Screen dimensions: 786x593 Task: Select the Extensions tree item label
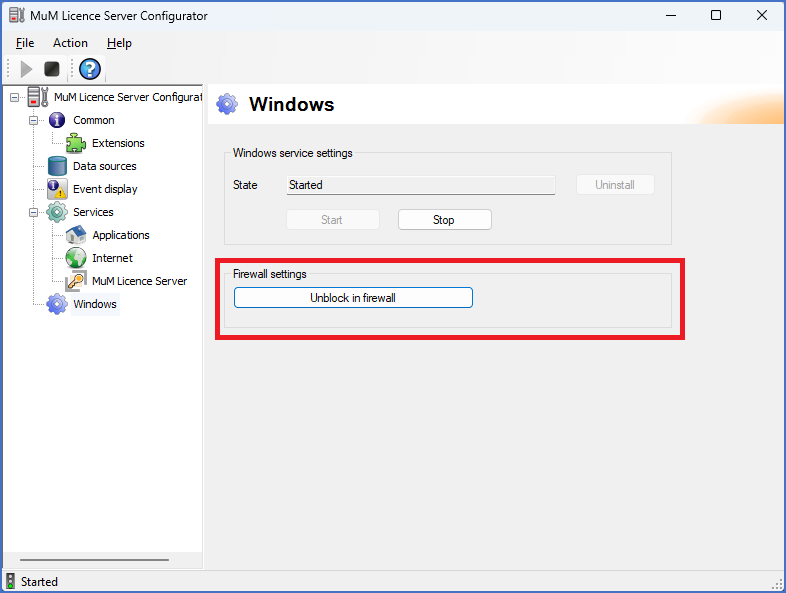[118, 143]
